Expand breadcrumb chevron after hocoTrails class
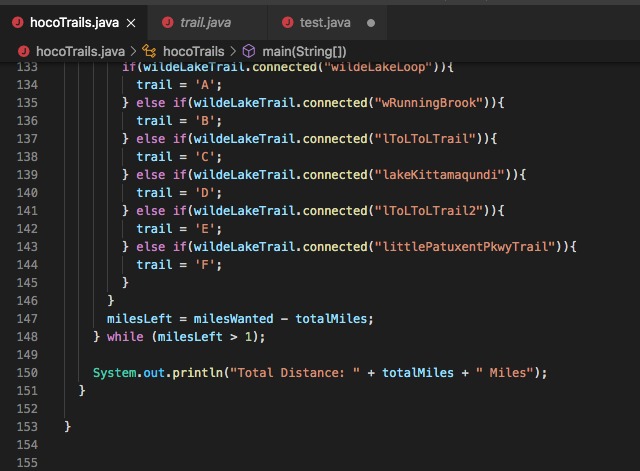This screenshot has width=640, height=471. tap(233, 51)
